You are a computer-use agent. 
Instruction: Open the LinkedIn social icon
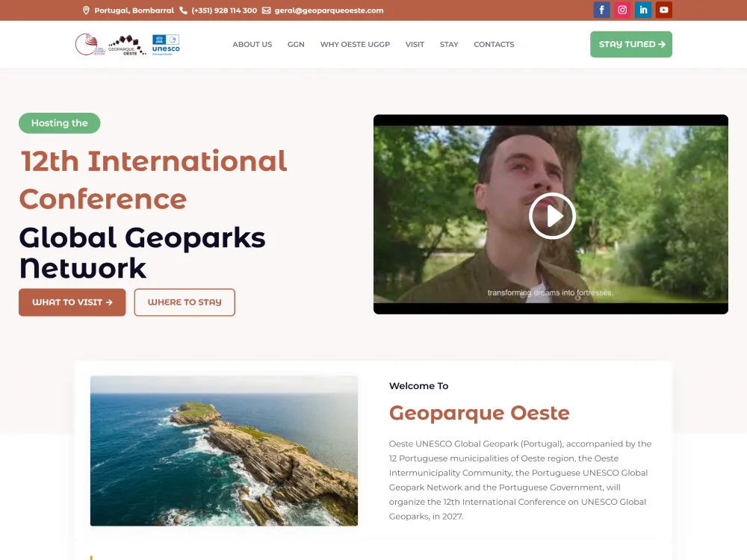(643, 10)
